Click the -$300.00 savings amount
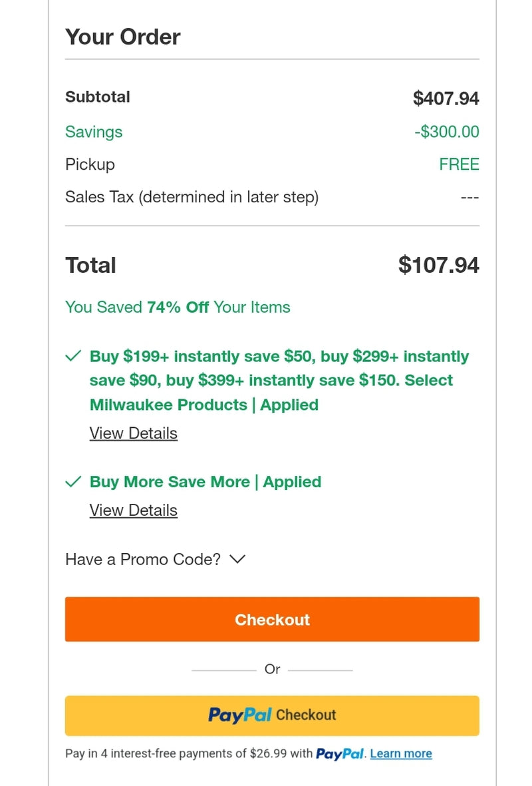Image resolution: width=532 pixels, height=786 pixels. (x=446, y=132)
